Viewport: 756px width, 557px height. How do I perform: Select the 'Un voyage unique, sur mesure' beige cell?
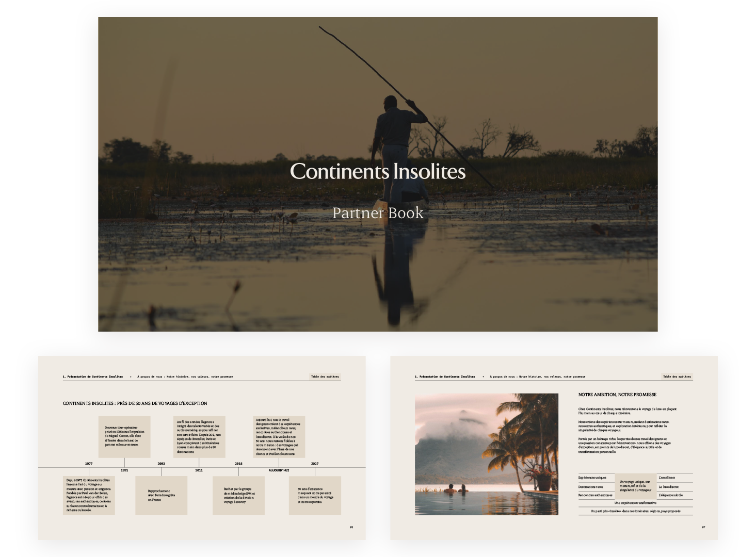[x=635, y=486]
